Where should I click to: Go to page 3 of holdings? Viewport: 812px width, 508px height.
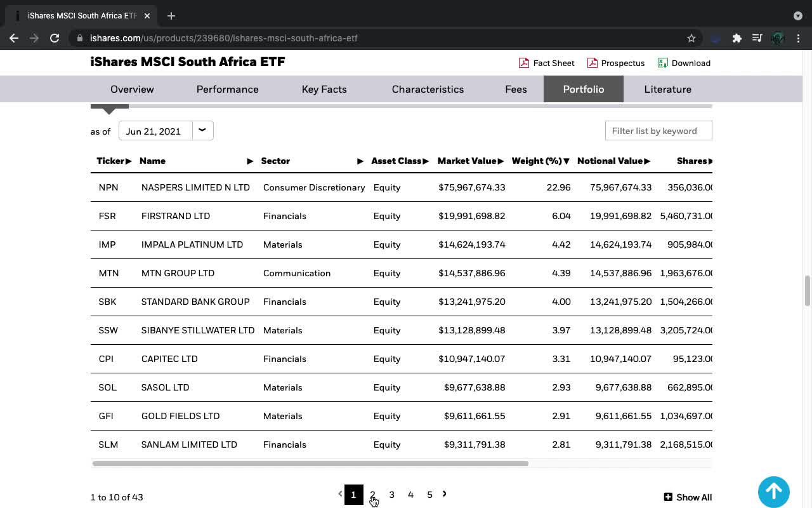tap(391, 495)
